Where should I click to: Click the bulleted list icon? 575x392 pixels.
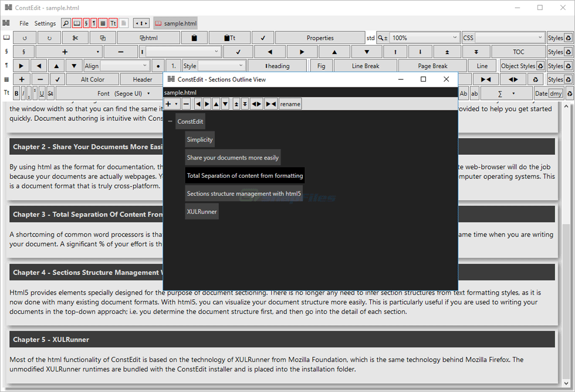[158, 66]
